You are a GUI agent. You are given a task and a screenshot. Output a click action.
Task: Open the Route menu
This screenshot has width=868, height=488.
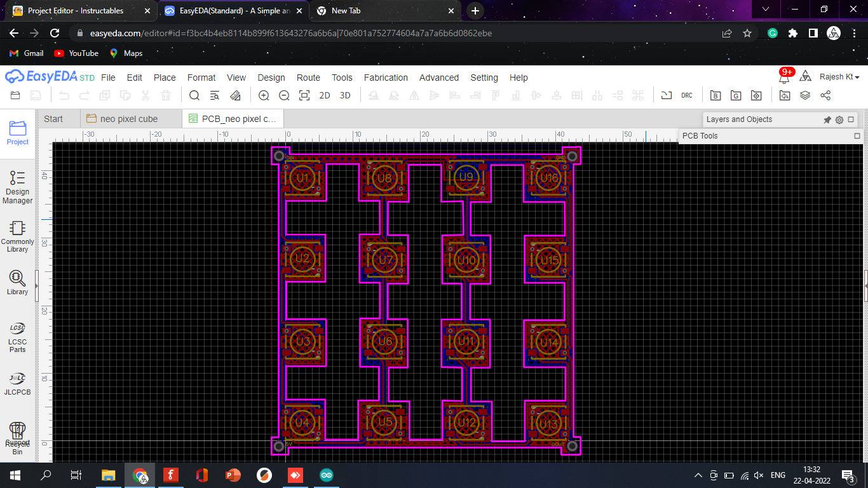coord(308,78)
